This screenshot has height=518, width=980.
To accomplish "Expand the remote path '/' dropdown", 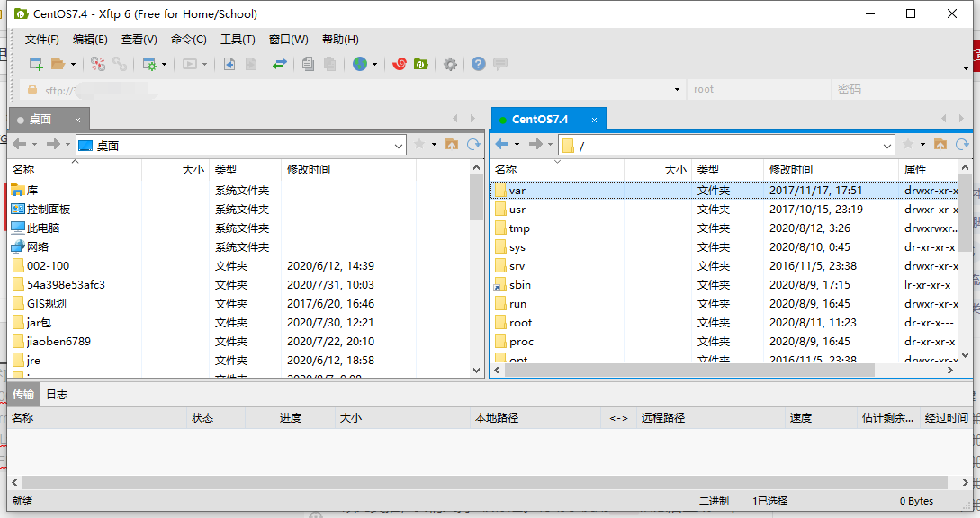I will pos(887,147).
